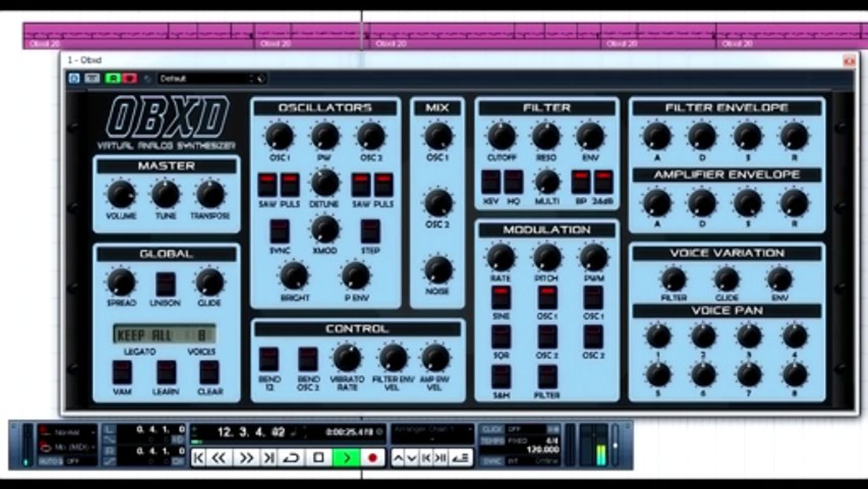Screen dimensions: 868x489
Task: Toggle the BEND 12 switch
Action: click(x=269, y=359)
